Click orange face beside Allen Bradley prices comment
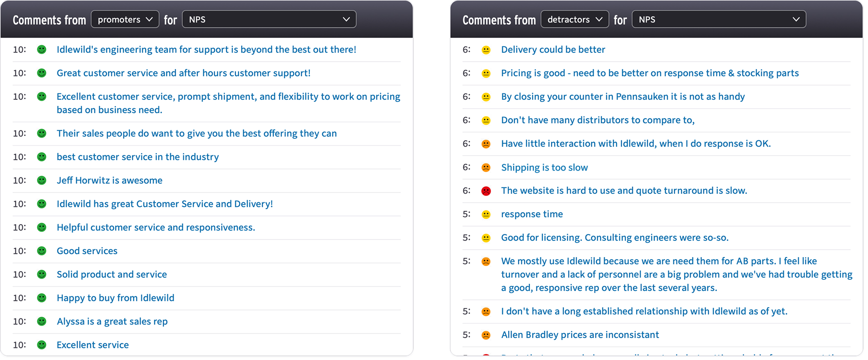The image size is (868, 360). pos(486,335)
